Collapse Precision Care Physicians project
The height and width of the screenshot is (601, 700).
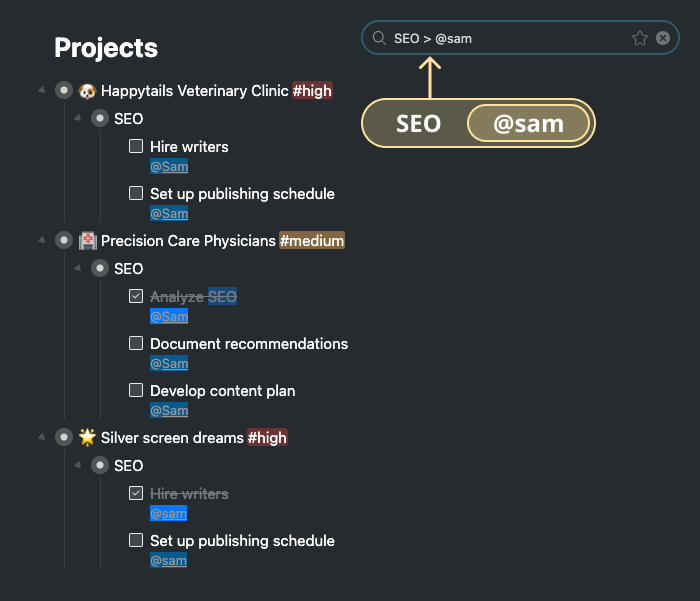coord(42,240)
